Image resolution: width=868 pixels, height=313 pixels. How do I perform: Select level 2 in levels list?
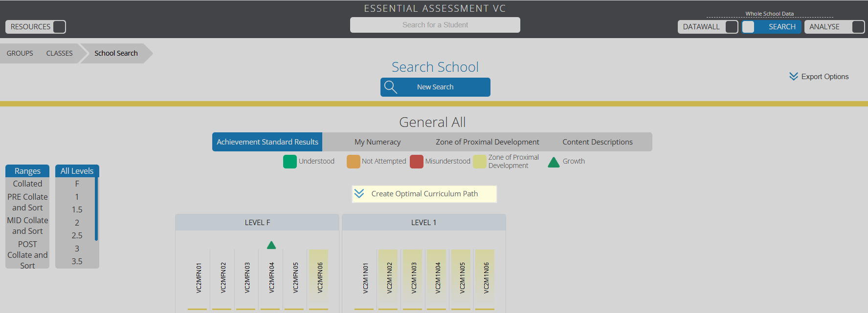(x=77, y=223)
